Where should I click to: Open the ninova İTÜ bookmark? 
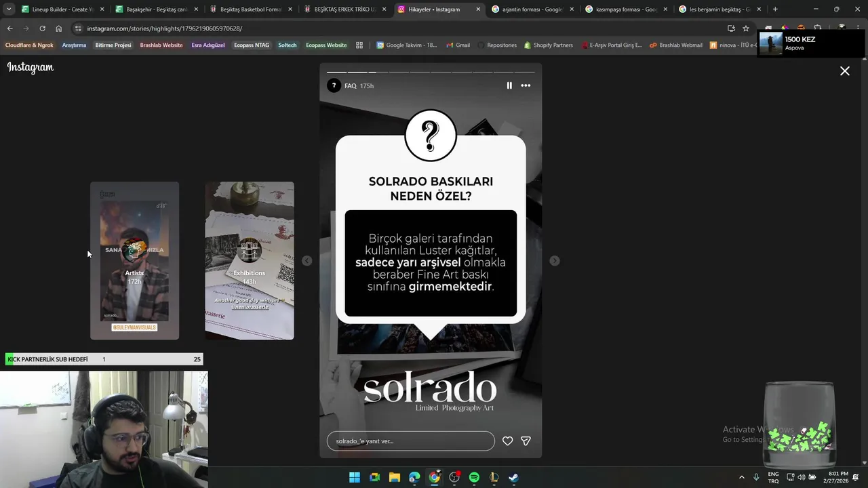(733, 45)
